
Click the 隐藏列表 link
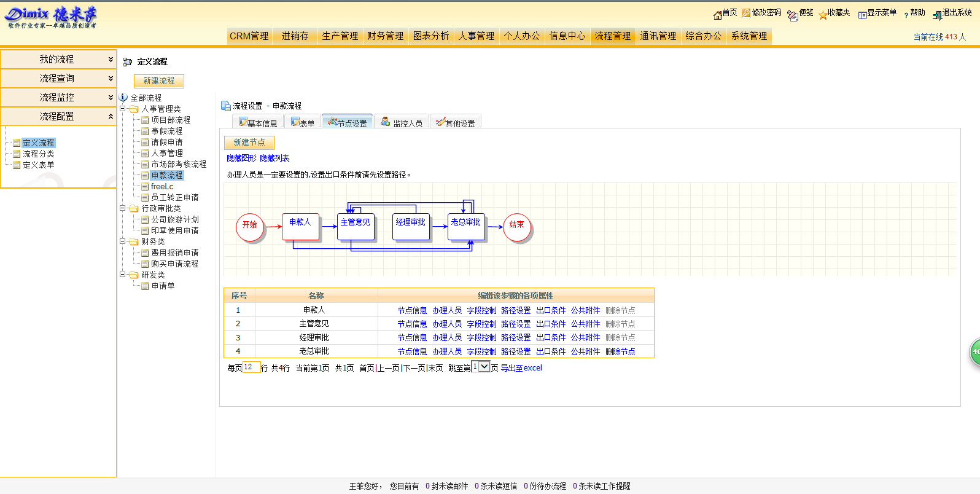tap(274, 159)
